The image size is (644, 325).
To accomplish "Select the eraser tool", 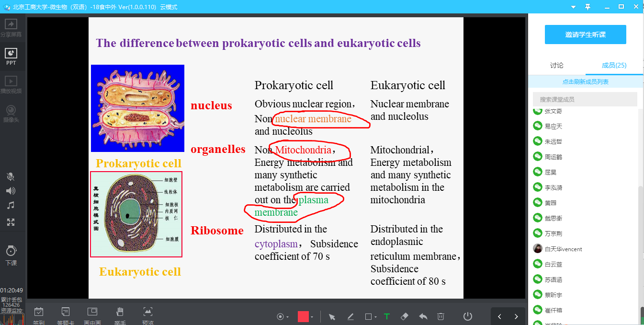I will click(405, 316).
